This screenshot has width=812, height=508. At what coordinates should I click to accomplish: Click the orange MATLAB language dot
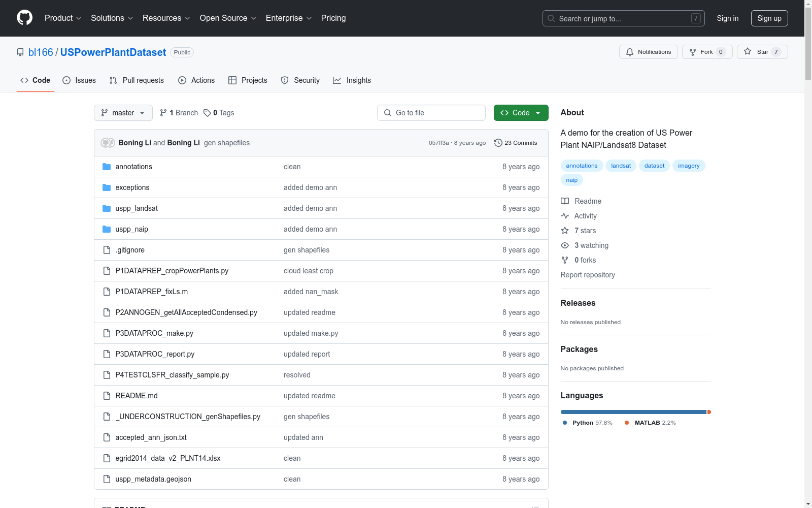click(627, 423)
